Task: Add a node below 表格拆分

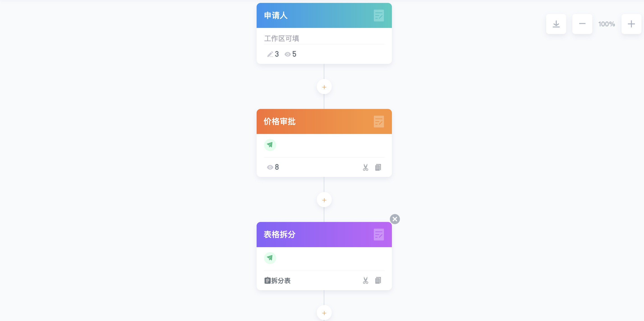Action: (x=324, y=313)
